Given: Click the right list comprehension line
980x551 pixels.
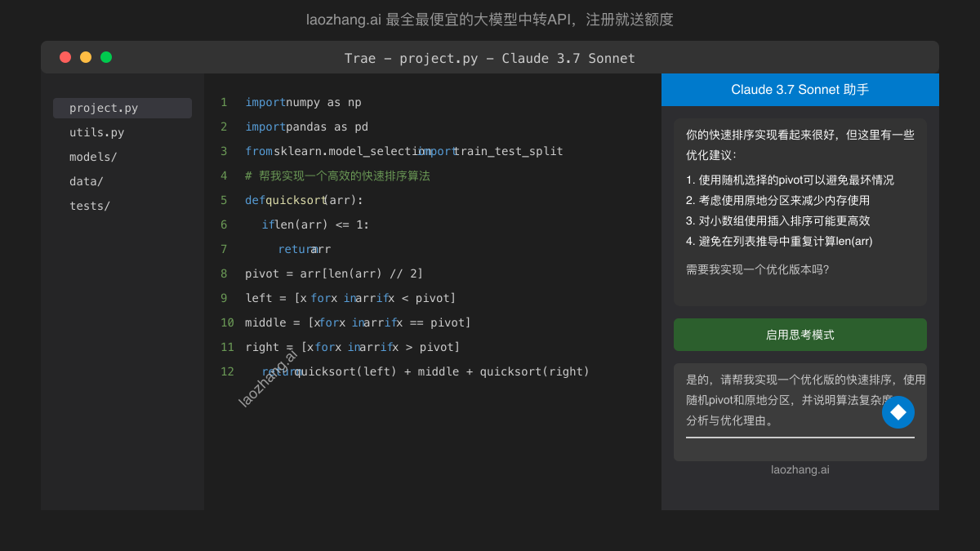Looking at the screenshot, I should (353, 347).
